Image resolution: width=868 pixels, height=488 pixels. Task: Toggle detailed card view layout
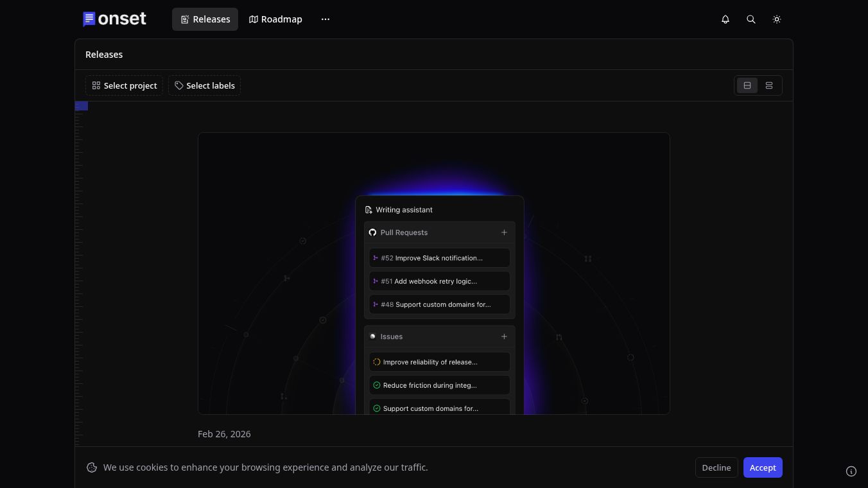(747, 85)
